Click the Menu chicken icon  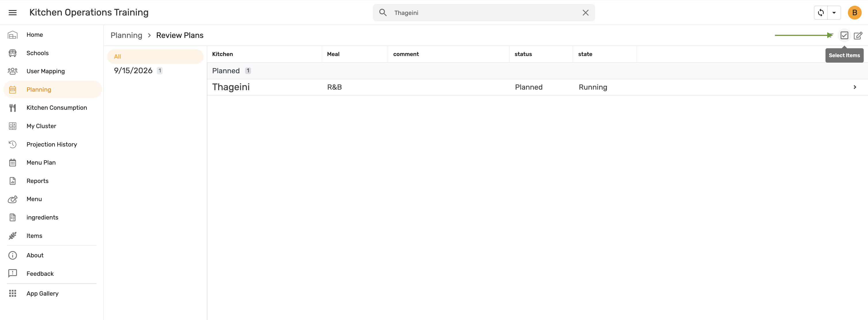pyautogui.click(x=12, y=199)
